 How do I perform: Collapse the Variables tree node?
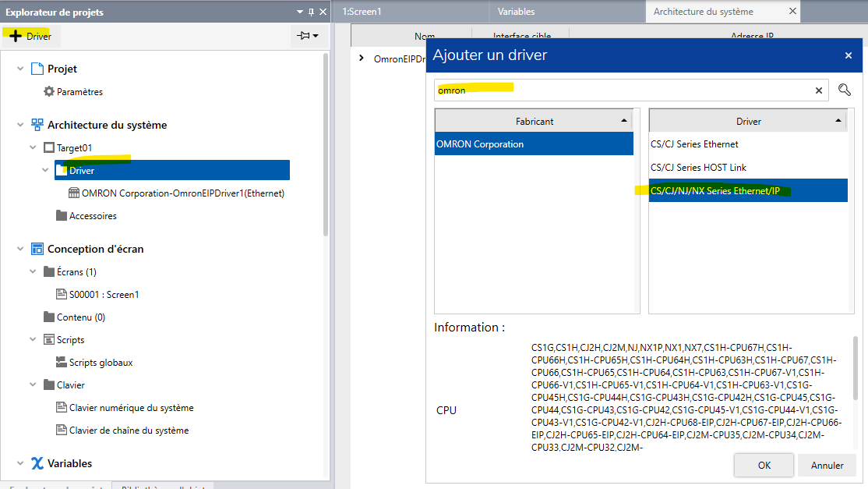click(20, 463)
